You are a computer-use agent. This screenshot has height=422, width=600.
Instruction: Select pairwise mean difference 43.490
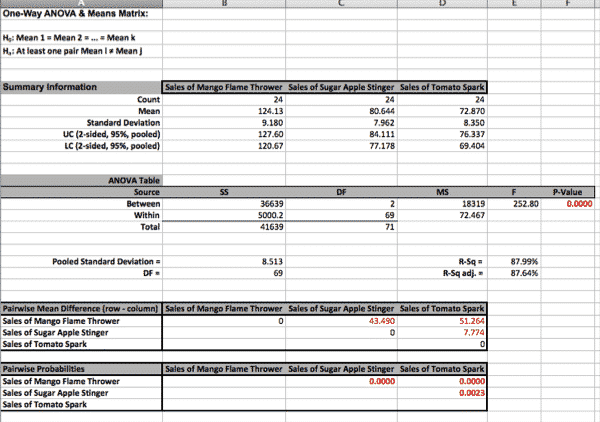[341, 321]
